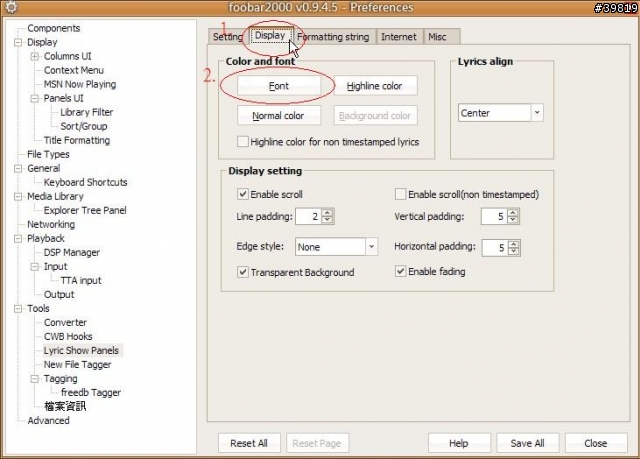The image size is (640, 459).
Task: Click the Horizontal padding value field
Action: (x=494, y=248)
